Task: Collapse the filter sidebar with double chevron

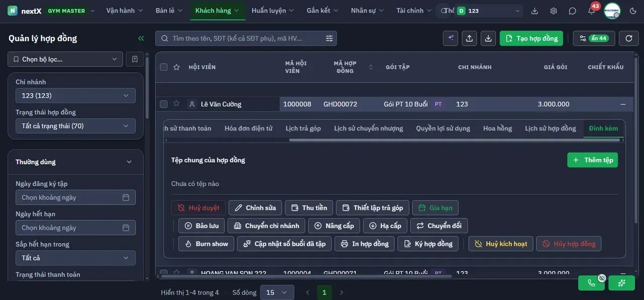Action: (141, 38)
